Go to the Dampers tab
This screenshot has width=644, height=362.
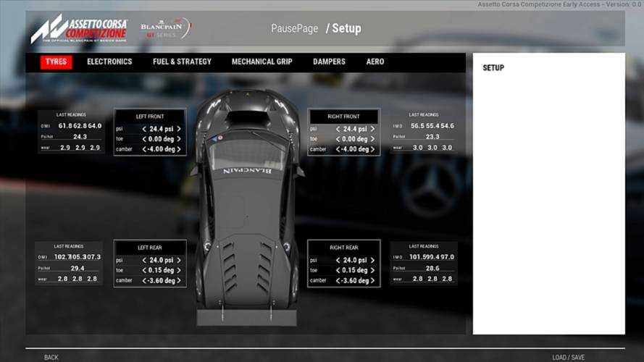[x=329, y=62]
